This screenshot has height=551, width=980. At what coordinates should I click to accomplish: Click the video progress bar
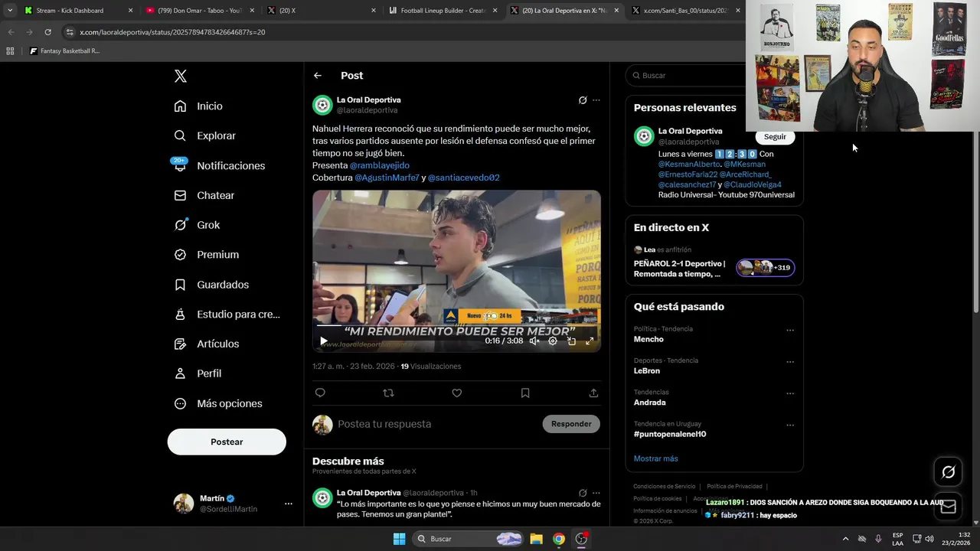pos(456,326)
